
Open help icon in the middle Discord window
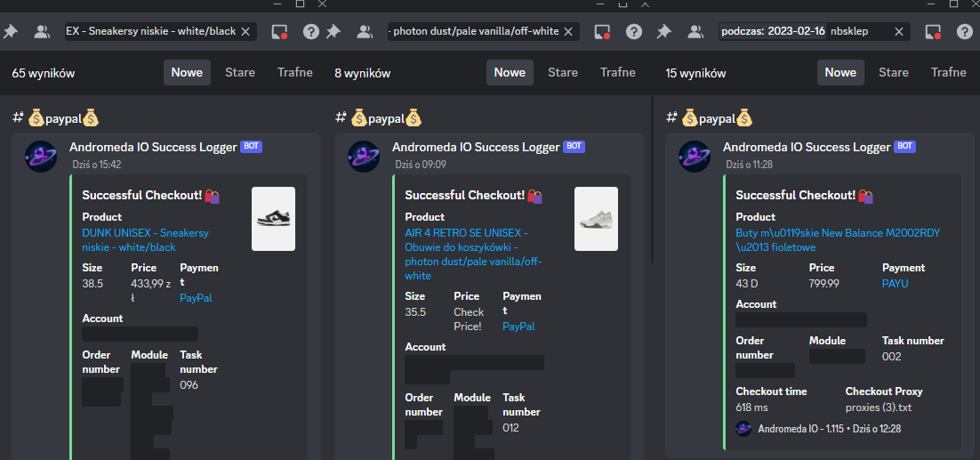click(x=634, y=31)
